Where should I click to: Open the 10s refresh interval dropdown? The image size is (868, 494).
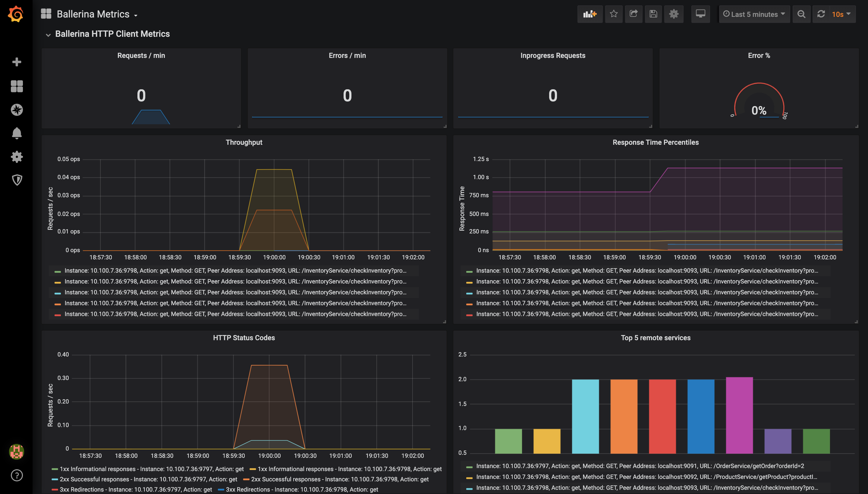(x=841, y=14)
